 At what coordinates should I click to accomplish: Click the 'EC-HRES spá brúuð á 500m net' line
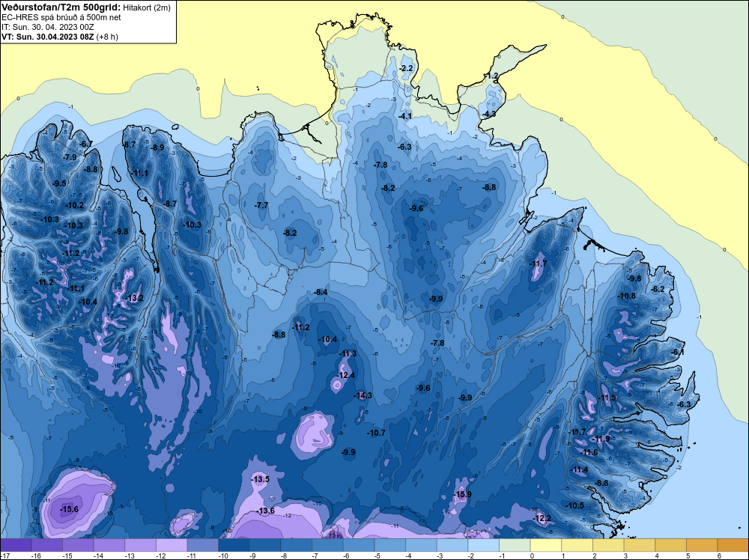(x=61, y=17)
